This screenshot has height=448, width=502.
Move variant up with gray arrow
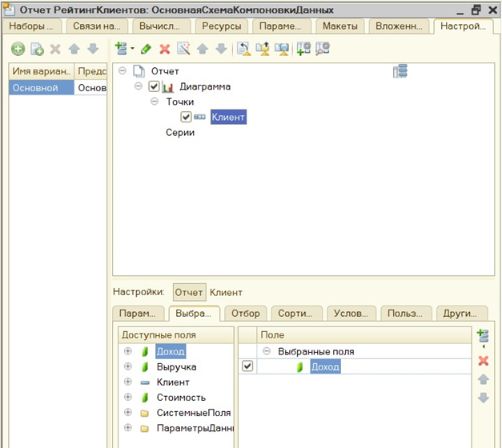[x=74, y=50]
